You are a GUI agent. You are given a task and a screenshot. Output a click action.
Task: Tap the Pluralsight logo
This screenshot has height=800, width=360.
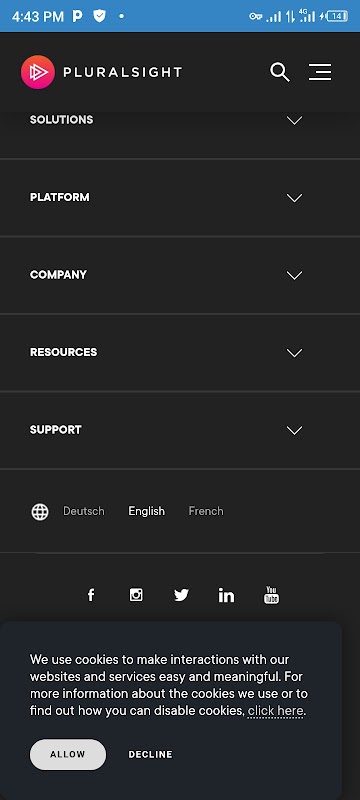(x=101, y=72)
